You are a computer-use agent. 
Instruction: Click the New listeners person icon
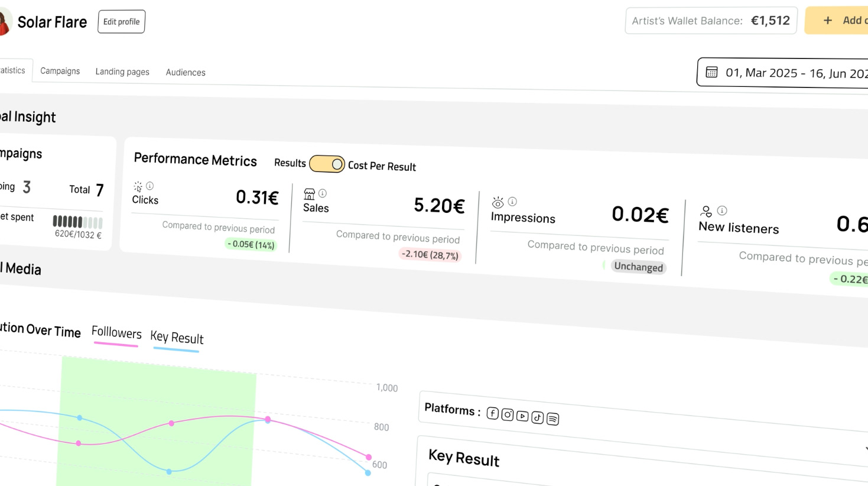tap(706, 211)
